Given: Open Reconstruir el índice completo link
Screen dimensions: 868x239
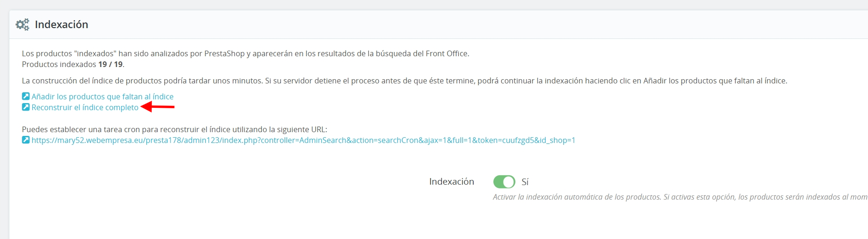Looking at the screenshot, I should tap(85, 107).
